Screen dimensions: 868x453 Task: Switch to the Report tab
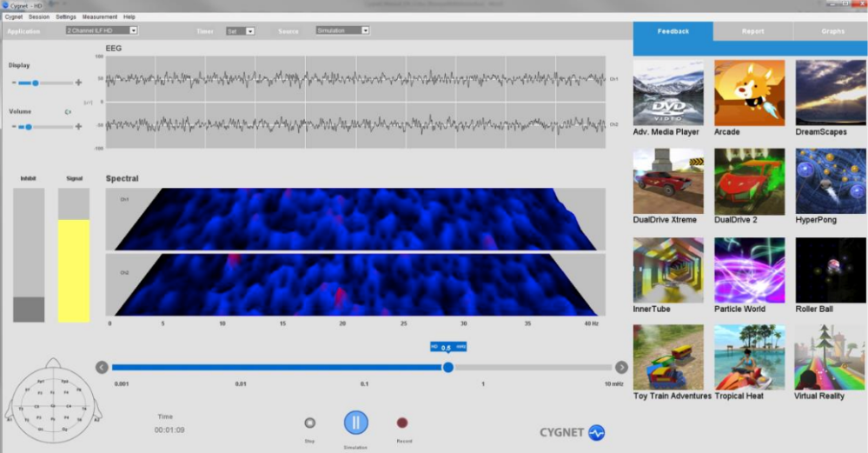[x=753, y=31]
